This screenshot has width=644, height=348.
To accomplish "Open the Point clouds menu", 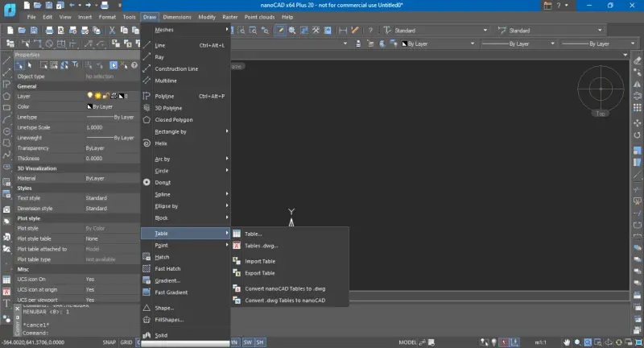I will tap(259, 17).
